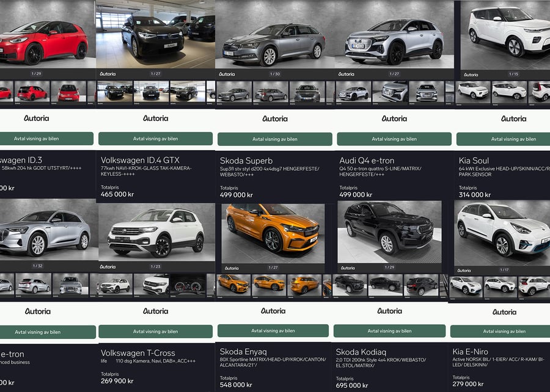The image size is (550, 392).
Task: Open the main photo of orange Skoda Enyaq
Action: tap(273, 233)
